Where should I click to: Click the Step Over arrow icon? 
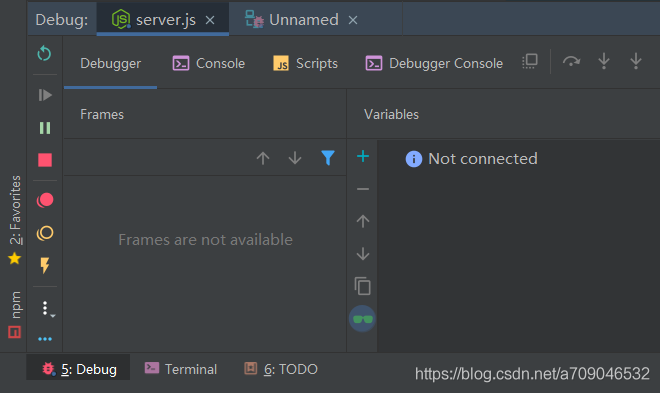[571, 62]
